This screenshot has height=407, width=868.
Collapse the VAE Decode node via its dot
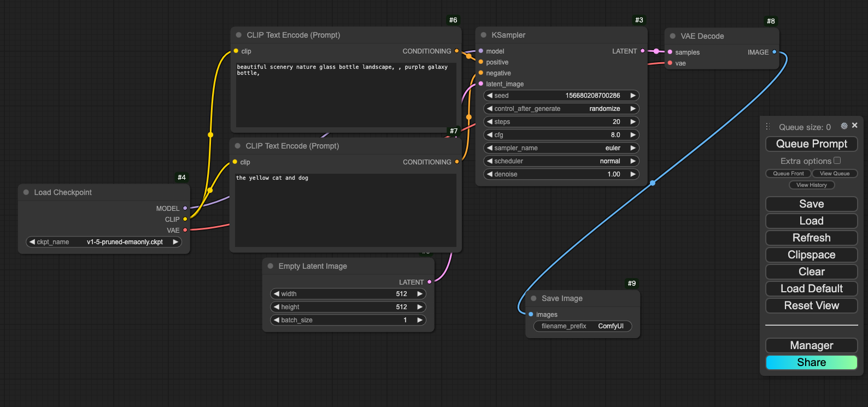[672, 36]
